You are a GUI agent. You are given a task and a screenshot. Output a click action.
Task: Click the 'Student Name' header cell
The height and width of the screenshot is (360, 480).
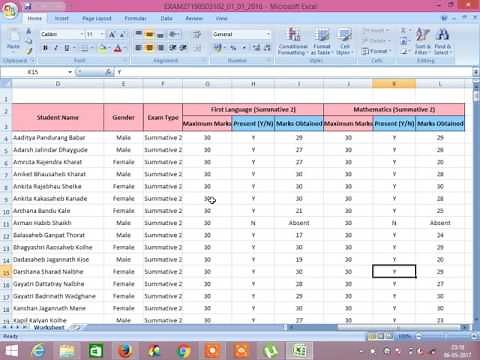tap(58, 117)
